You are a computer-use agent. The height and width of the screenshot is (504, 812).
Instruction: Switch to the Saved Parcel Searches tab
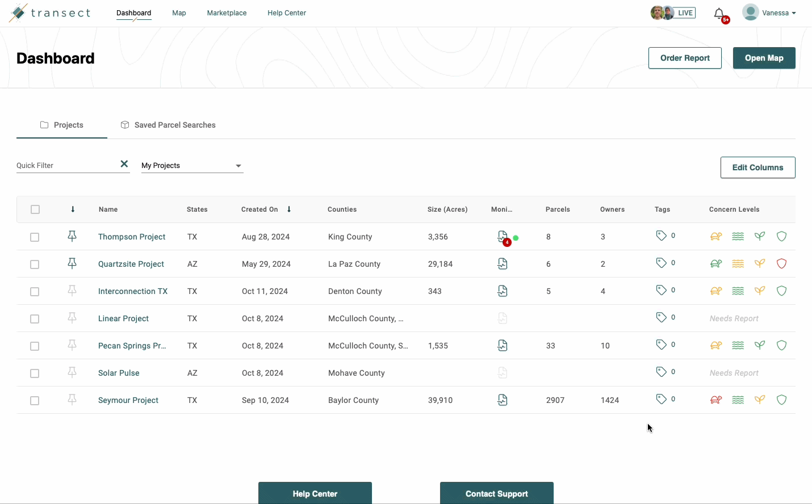168,125
